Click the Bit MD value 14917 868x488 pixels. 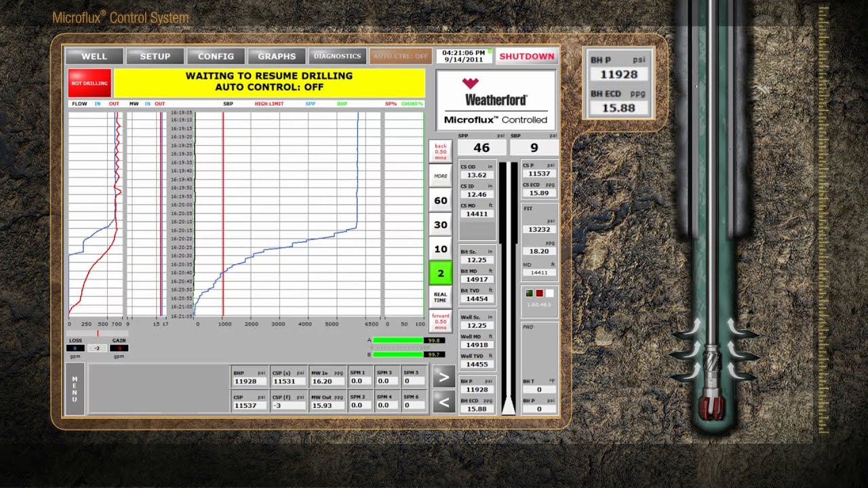[x=477, y=279]
